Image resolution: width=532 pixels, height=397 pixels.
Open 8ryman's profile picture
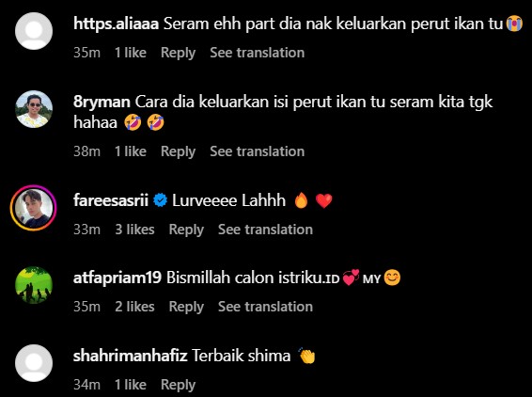click(x=34, y=109)
